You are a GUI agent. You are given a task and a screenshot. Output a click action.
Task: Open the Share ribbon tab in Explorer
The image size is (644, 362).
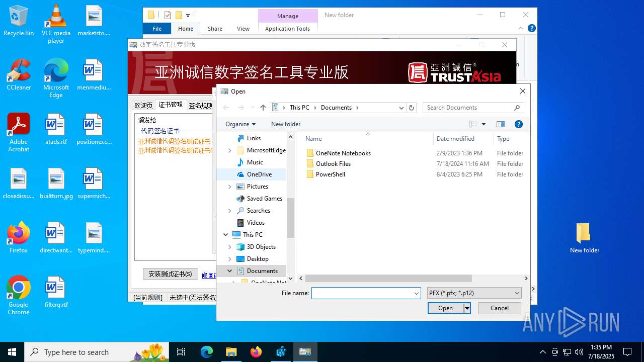point(215,29)
